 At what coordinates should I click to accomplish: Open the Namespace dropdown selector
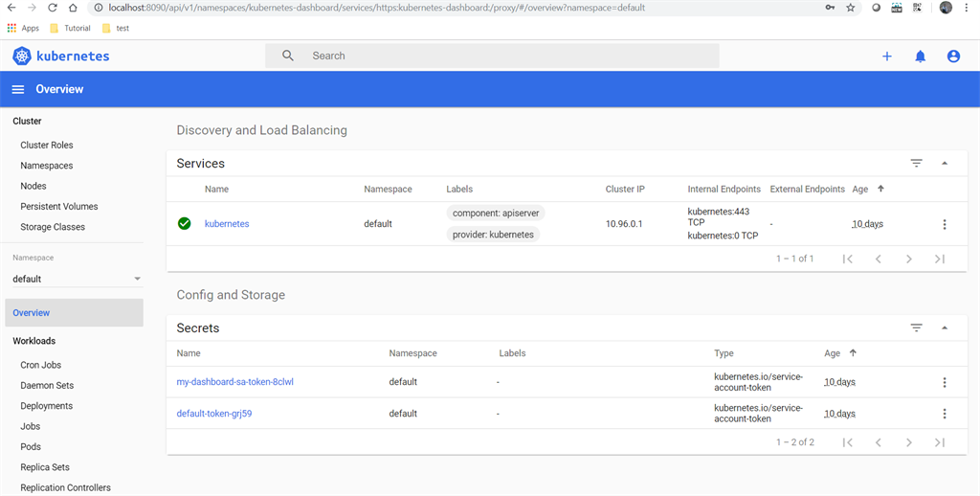click(x=77, y=279)
